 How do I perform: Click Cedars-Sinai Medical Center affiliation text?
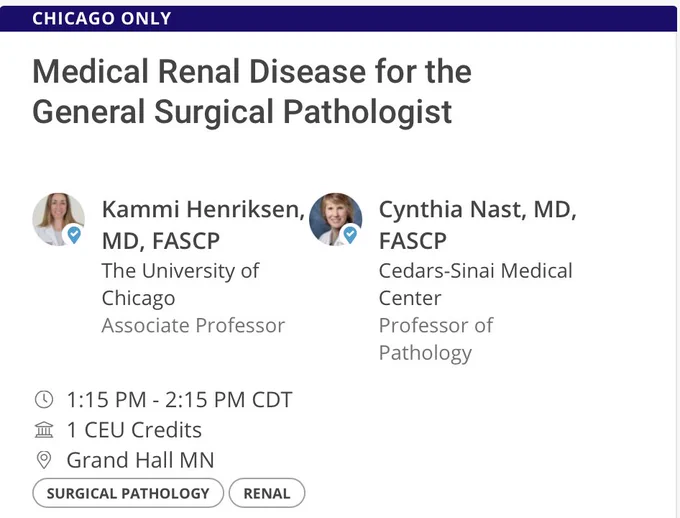coord(476,284)
